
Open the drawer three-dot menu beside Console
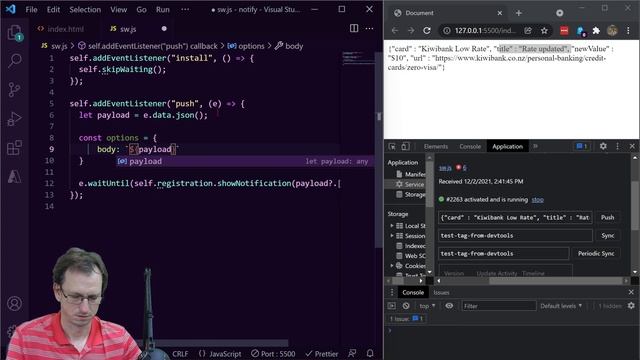tap(392, 292)
